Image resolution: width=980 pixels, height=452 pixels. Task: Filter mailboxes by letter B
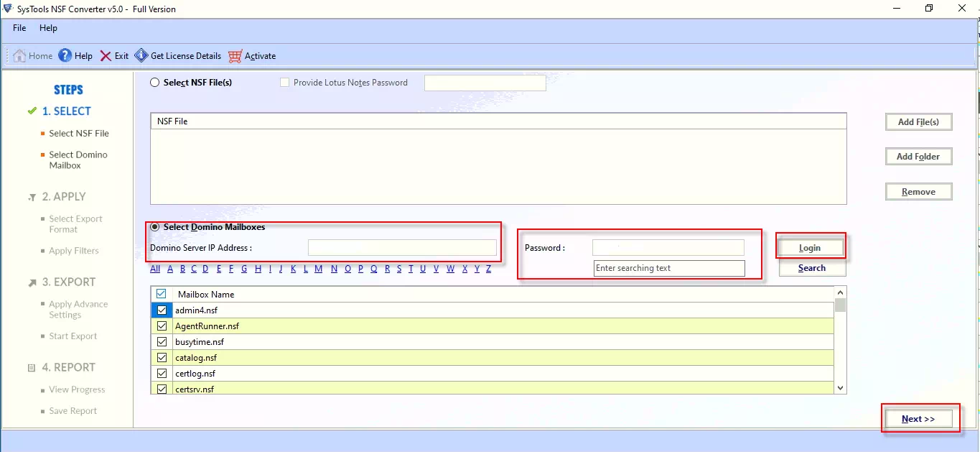click(x=183, y=269)
